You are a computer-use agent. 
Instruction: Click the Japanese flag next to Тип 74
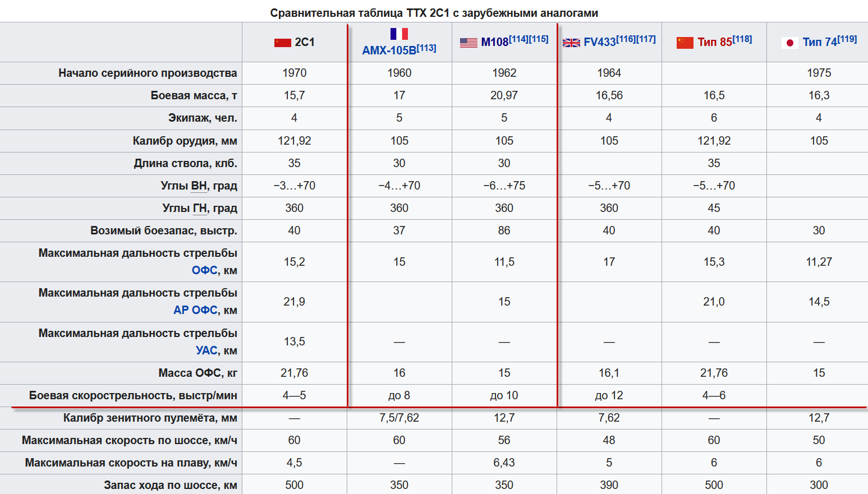pos(790,43)
